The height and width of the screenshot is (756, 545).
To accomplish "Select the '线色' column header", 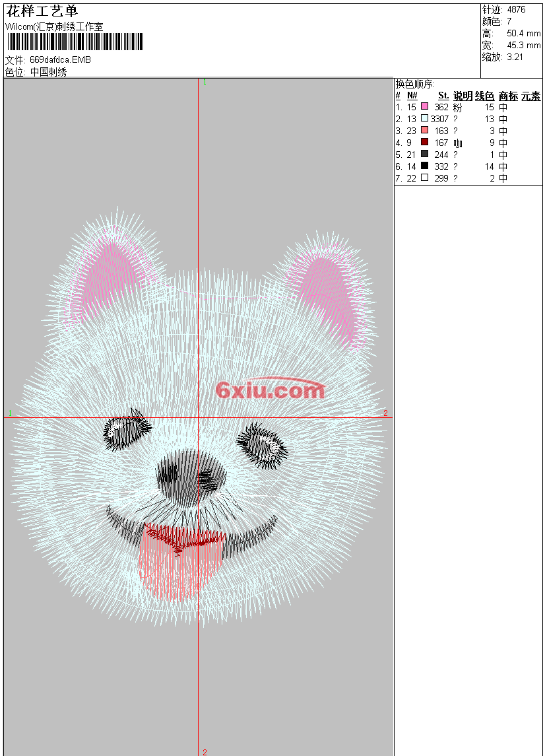I will 485,96.
